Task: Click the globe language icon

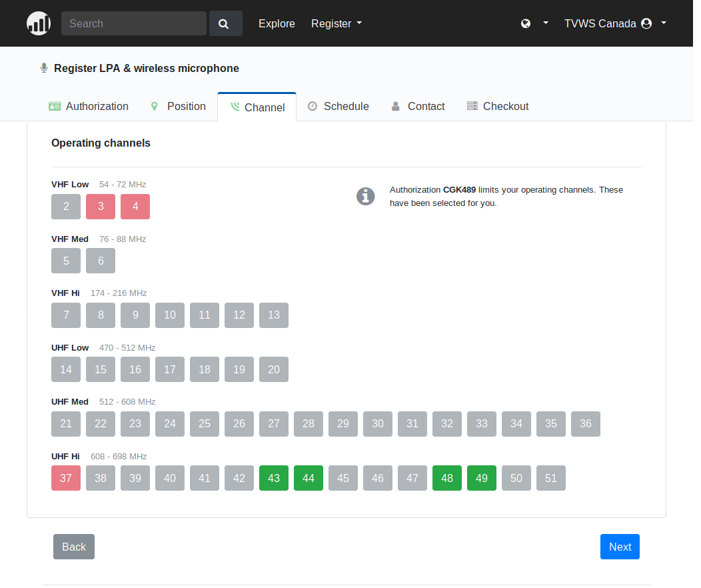Action: pos(526,23)
